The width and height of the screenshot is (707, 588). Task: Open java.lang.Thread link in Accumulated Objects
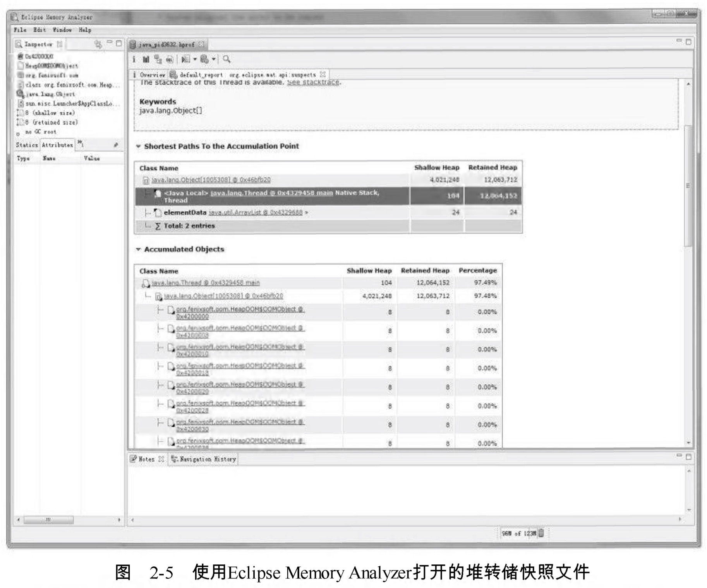coord(206,283)
